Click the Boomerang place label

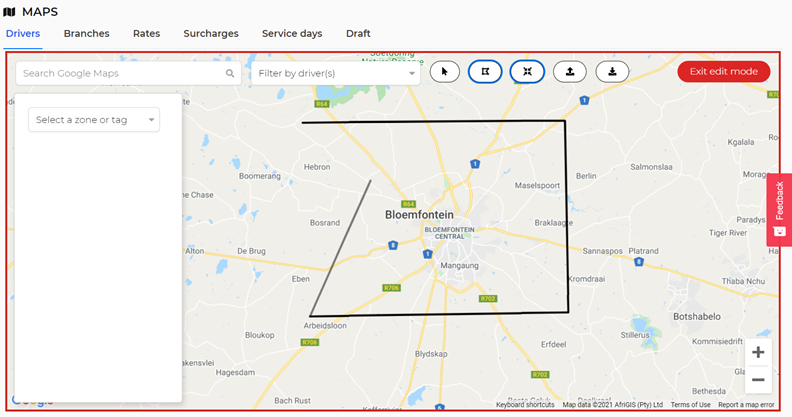pyautogui.click(x=260, y=176)
